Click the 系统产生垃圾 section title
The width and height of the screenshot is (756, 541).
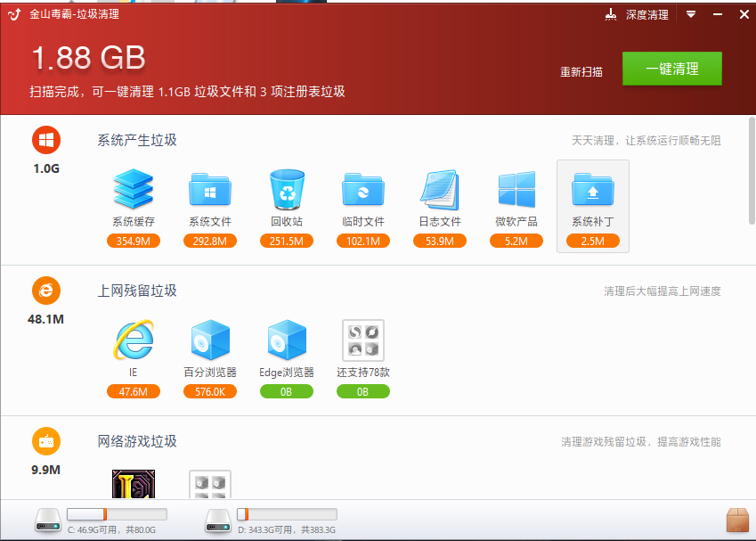[x=137, y=140]
